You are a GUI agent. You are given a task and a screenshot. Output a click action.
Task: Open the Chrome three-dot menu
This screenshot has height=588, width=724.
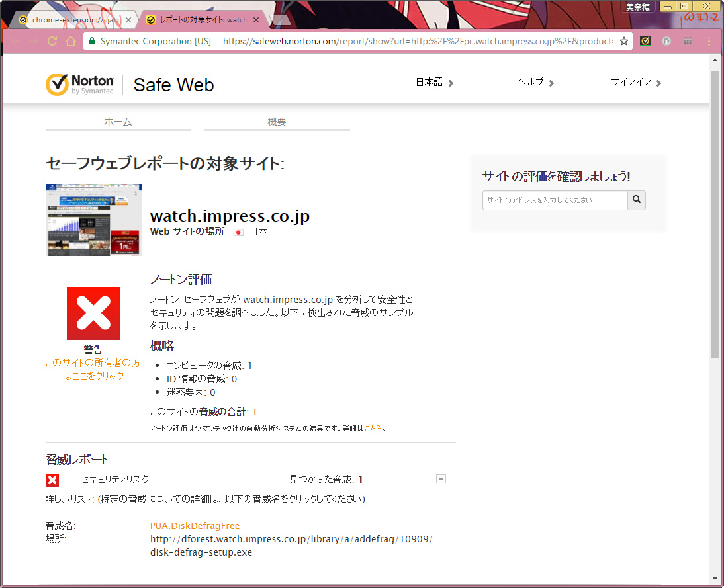click(709, 41)
